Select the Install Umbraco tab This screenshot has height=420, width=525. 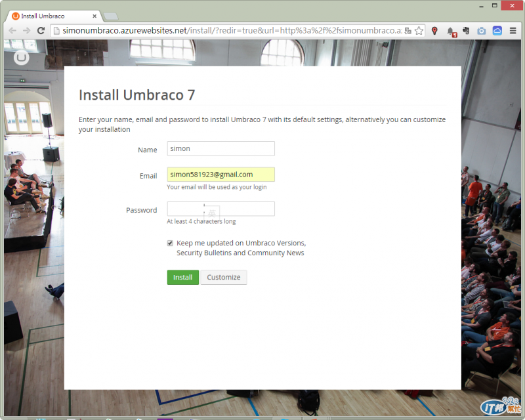(x=52, y=16)
